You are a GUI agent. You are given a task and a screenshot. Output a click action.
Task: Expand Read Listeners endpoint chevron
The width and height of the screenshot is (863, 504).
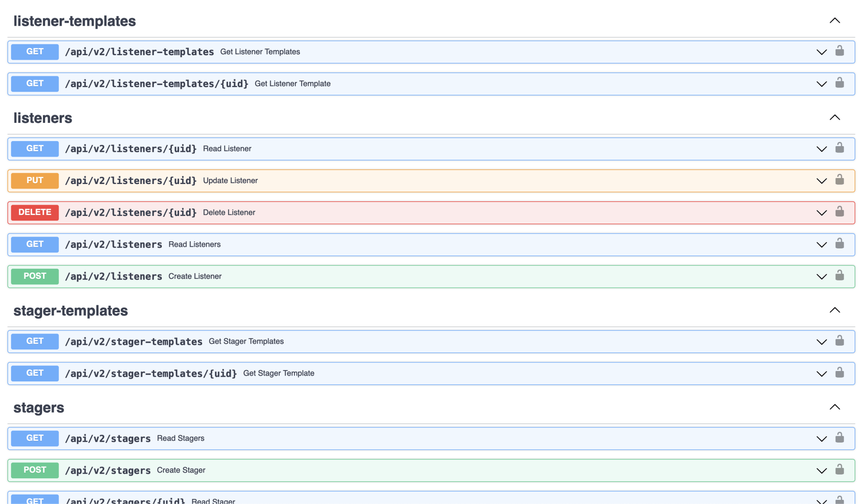pyautogui.click(x=821, y=245)
